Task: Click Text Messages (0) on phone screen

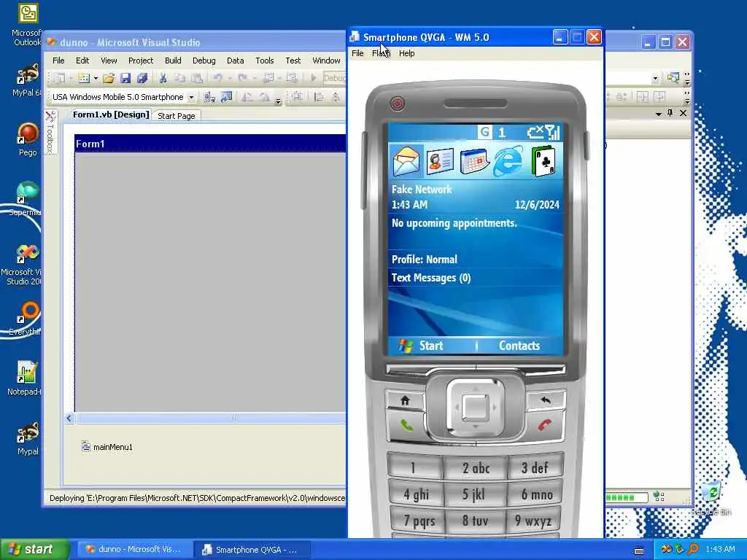Action: [x=431, y=278]
